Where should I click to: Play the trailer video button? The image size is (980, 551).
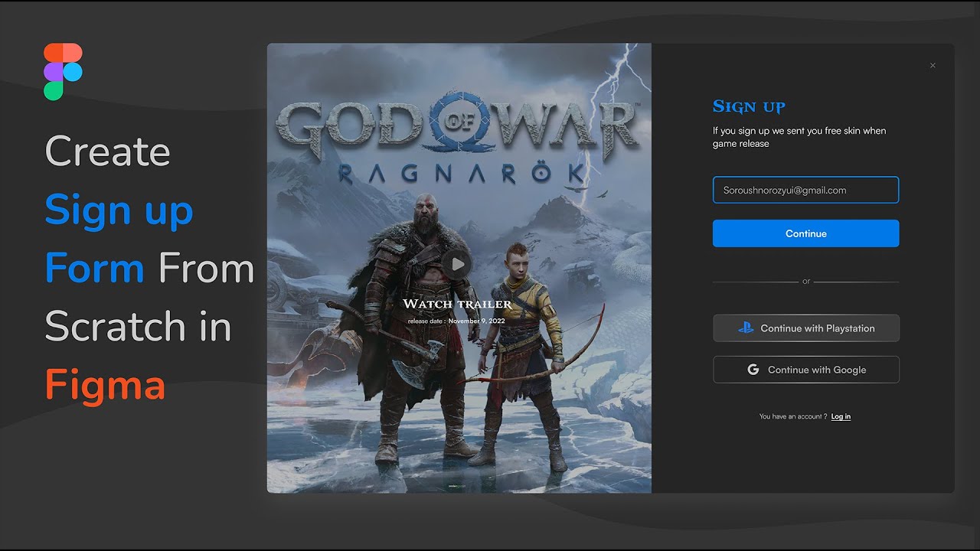point(458,264)
